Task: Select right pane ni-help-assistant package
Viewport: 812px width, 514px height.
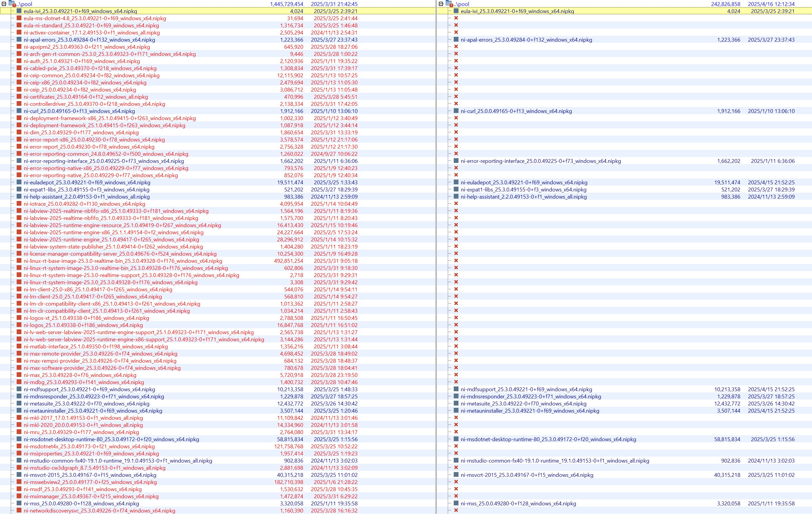Action: point(524,197)
